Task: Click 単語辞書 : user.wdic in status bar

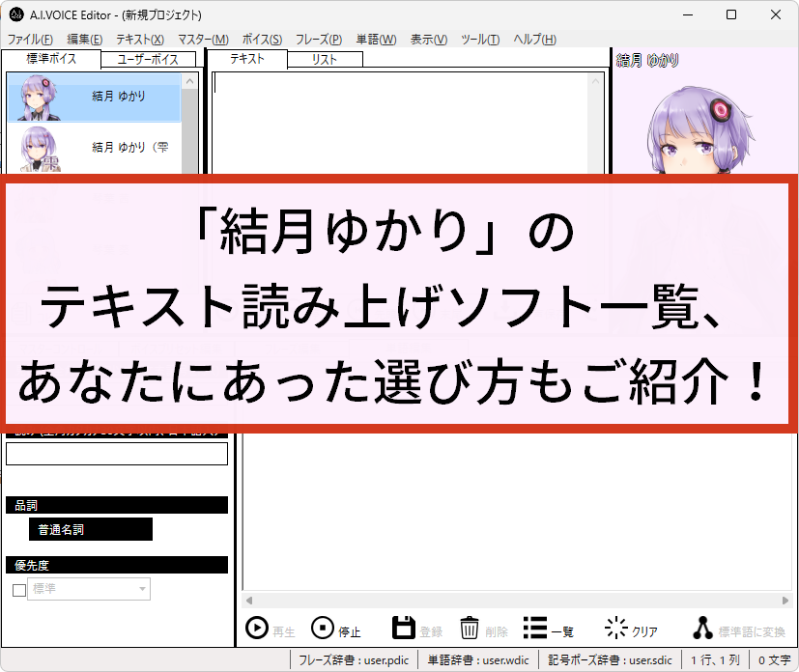Action: click(x=478, y=660)
